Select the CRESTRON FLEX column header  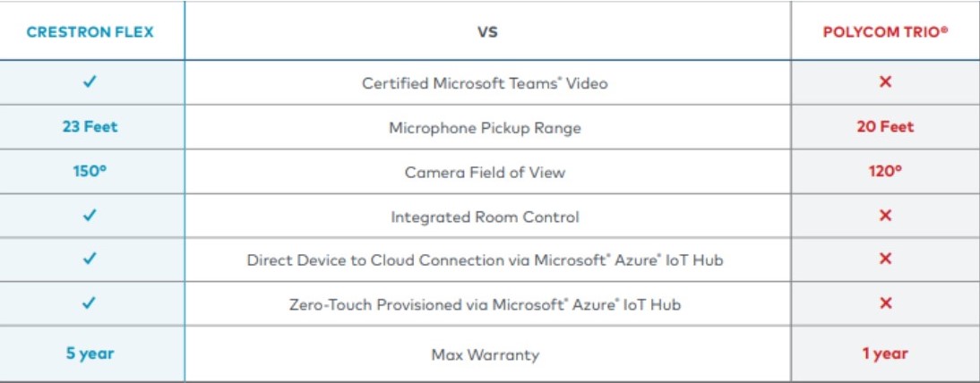tap(90, 32)
